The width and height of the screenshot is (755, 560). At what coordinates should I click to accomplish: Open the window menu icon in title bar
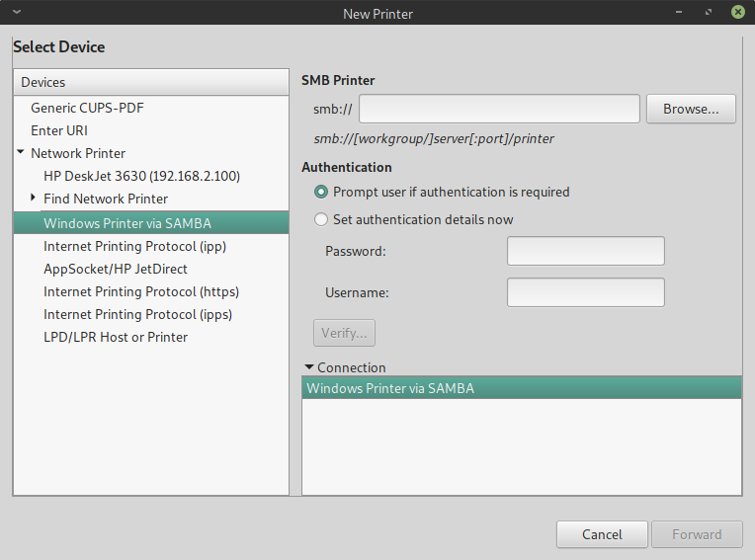point(16,13)
